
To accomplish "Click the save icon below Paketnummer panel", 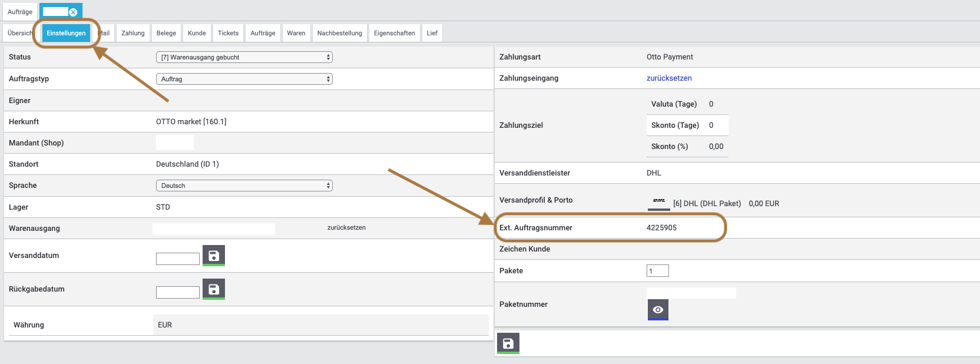I will tap(508, 343).
